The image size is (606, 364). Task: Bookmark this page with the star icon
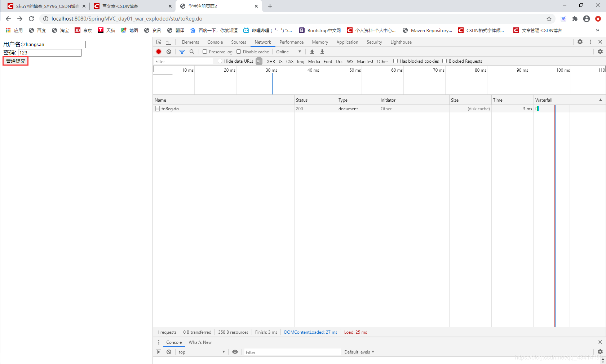point(549,19)
